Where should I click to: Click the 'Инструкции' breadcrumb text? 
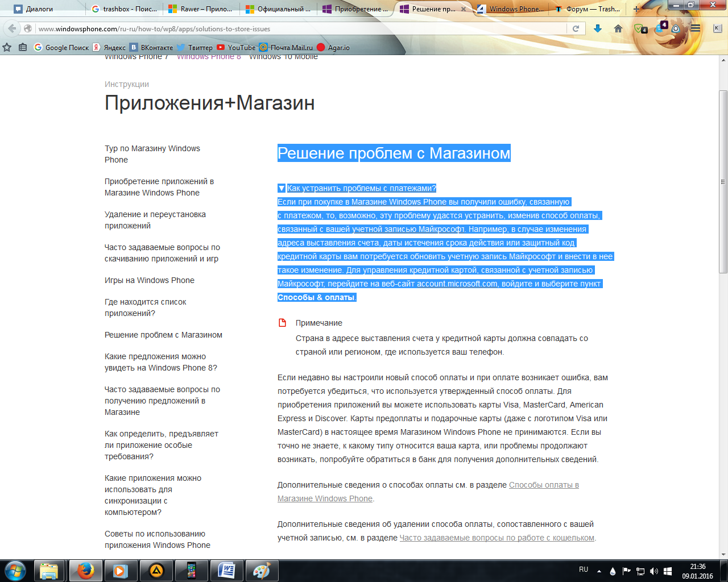pyautogui.click(x=127, y=84)
